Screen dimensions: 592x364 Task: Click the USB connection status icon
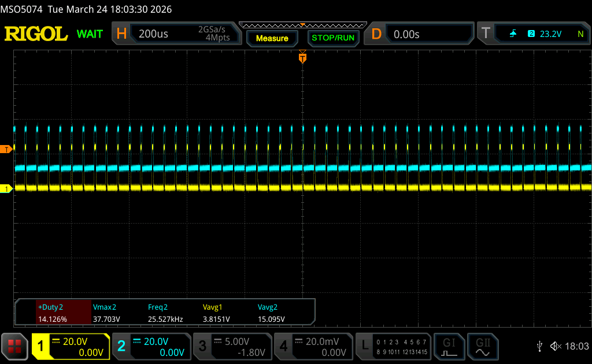click(540, 346)
